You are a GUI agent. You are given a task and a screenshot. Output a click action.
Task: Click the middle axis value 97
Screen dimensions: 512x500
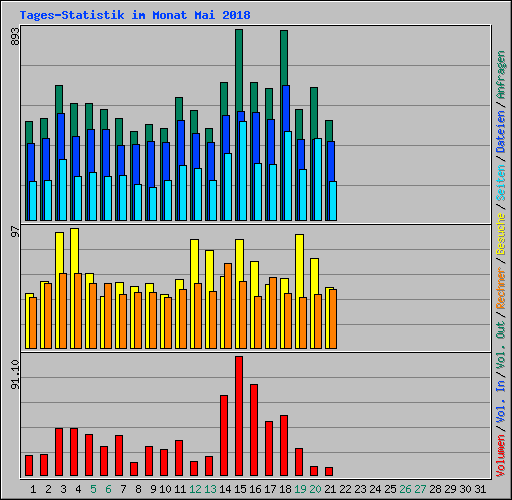(15, 231)
